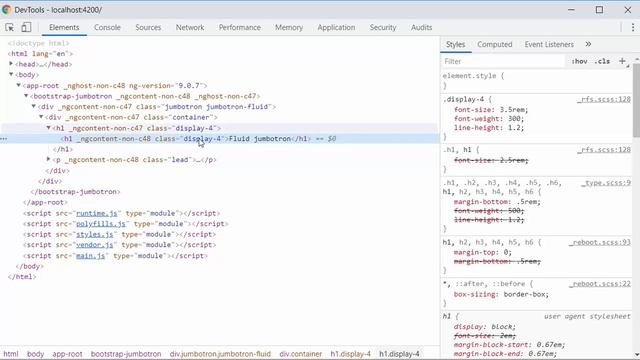Switch to the Computed pane tab
The width and height of the screenshot is (640, 360).
(495, 44)
